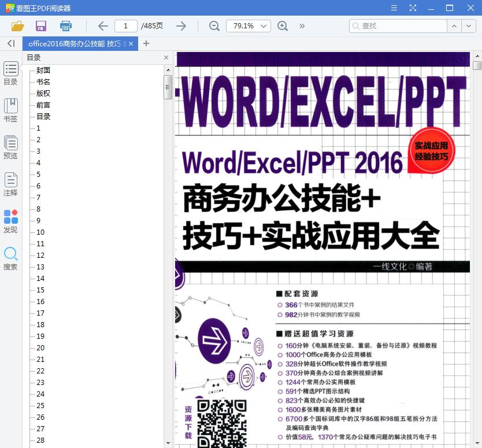Select outline entry 22
The image size is (482, 448).
(x=40, y=371)
